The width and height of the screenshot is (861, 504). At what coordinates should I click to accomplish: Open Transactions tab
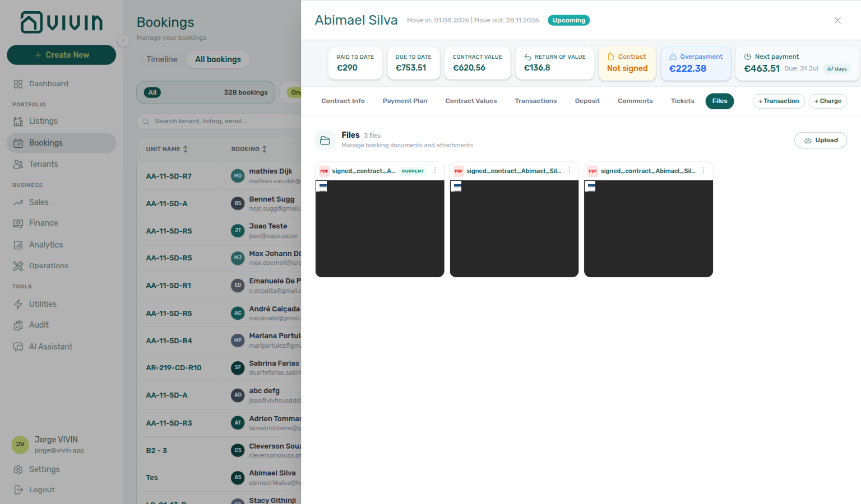pyautogui.click(x=536, y=101)
